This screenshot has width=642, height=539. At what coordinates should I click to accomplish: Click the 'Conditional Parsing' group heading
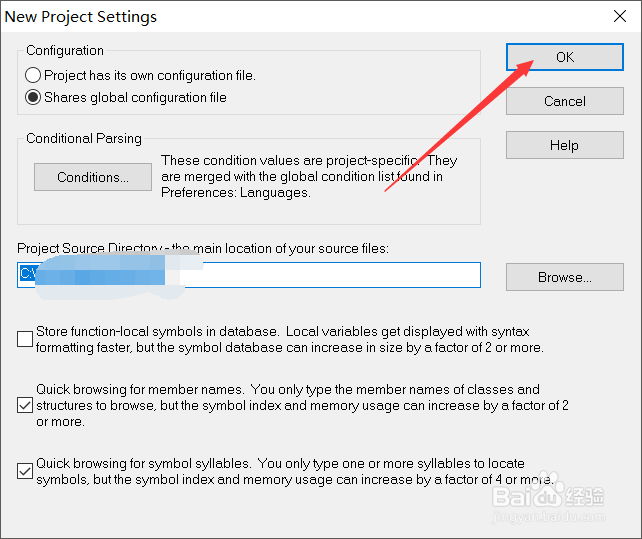click(84, 139)
